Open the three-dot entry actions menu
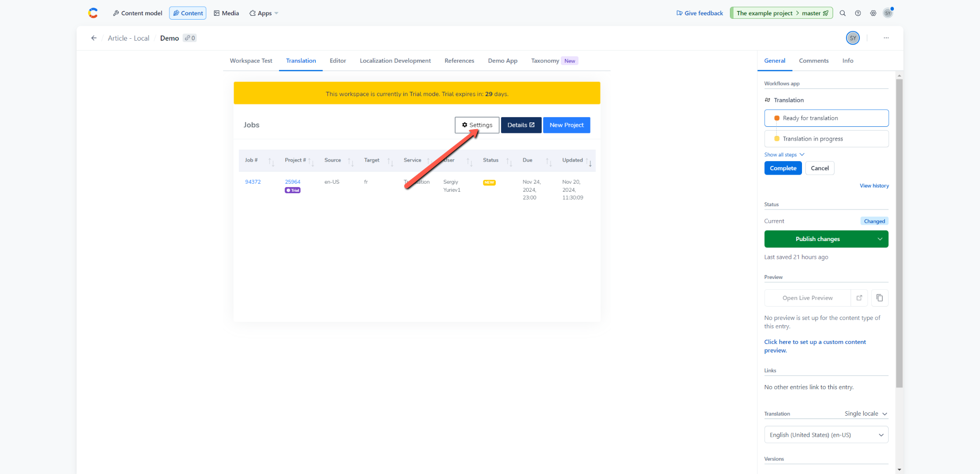The image size is (980, 474). (x=886, y=38)
